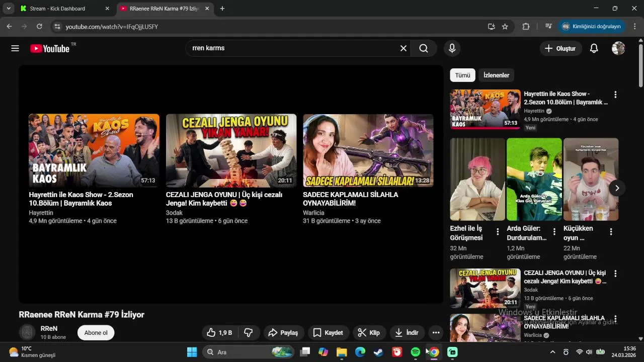Click the Windows taskbar Ara search box

click(248, 352)
